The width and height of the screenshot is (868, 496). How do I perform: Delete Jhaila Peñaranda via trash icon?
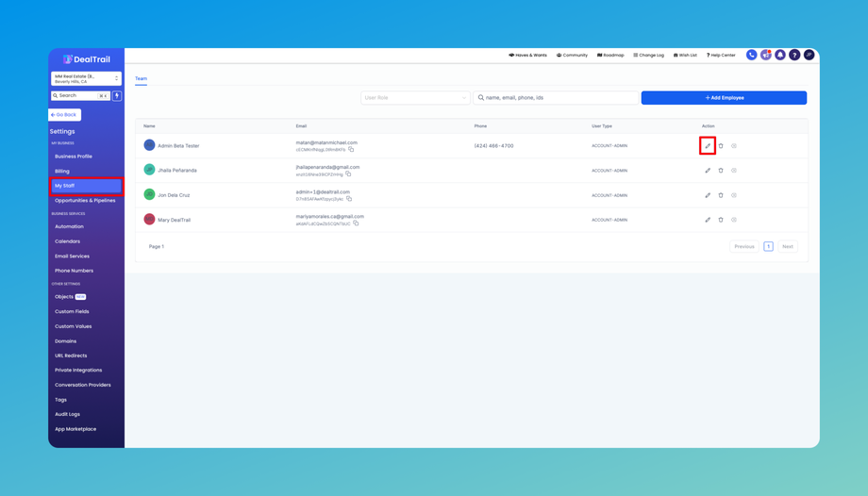pos(721,171)
